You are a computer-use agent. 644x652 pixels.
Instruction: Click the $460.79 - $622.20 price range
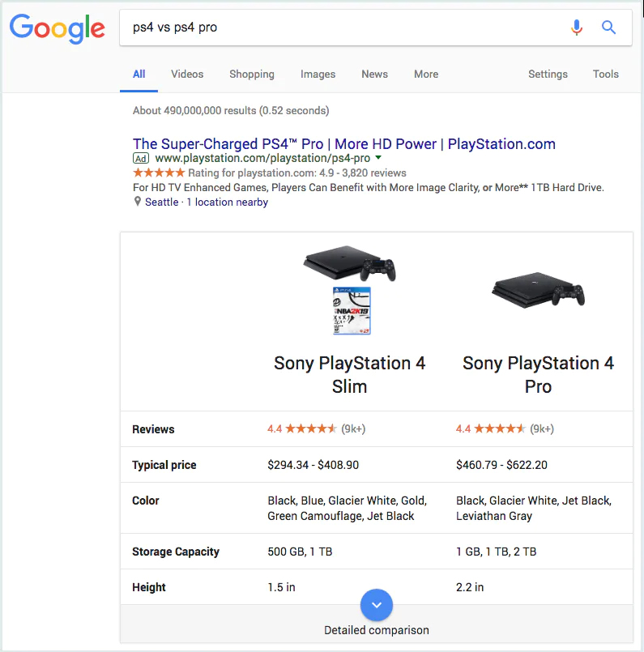coord(501,464)
